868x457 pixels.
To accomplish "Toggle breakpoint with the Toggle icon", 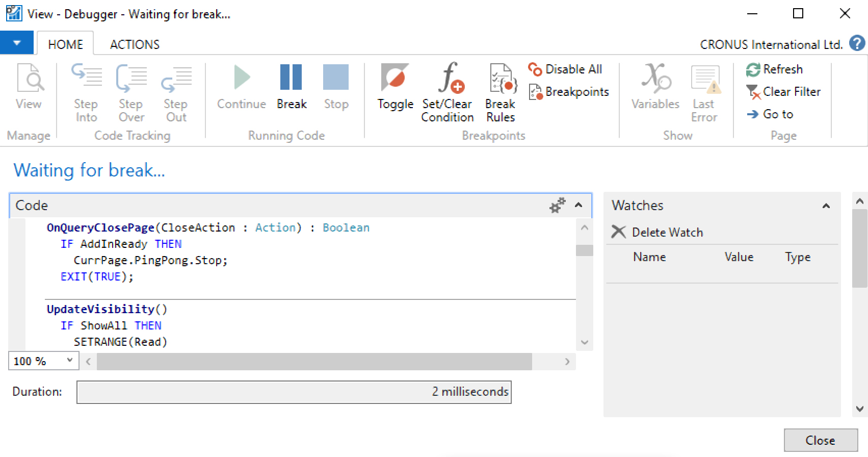I will coord(395,78).
